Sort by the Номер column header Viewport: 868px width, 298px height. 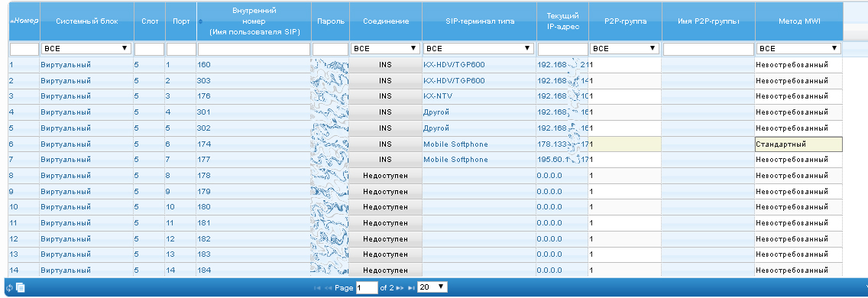24,21
